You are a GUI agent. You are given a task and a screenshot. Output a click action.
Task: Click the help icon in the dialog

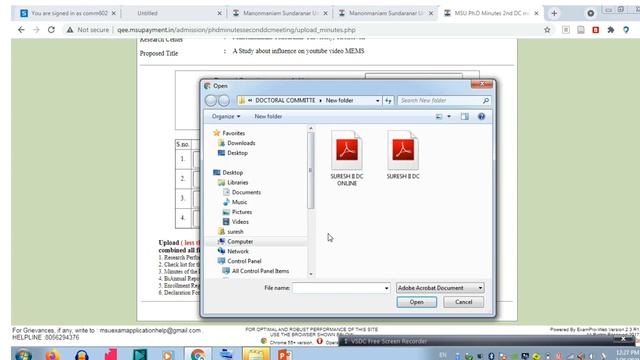[482, 117]
